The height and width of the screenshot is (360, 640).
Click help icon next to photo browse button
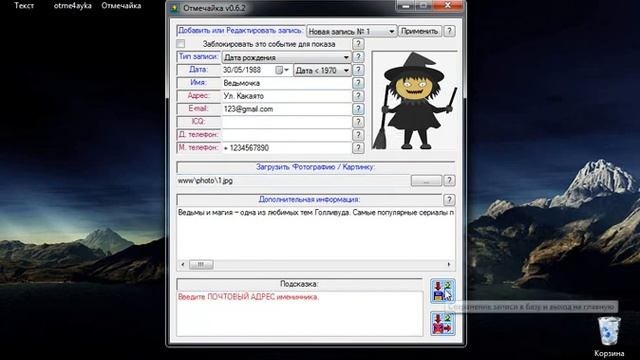449,180
